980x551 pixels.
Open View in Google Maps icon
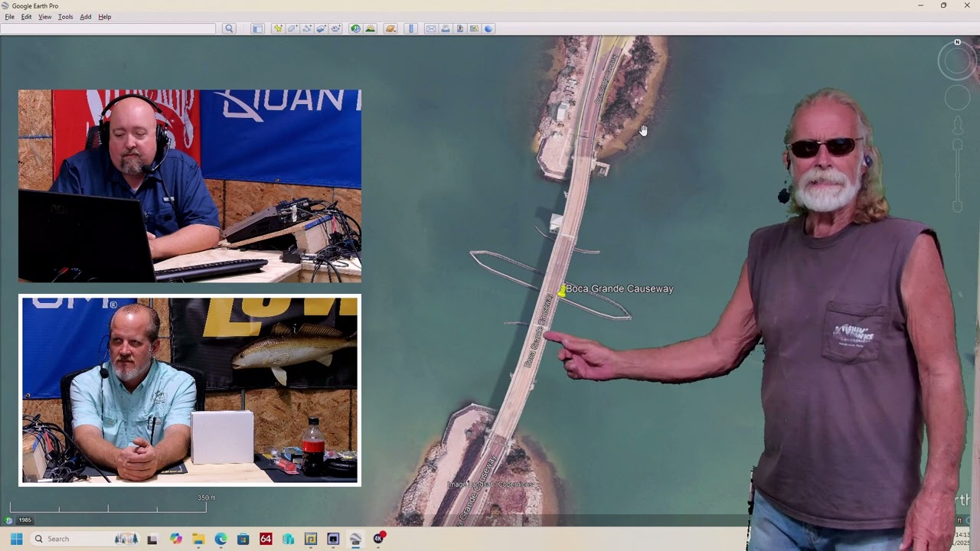coord(475,28)
